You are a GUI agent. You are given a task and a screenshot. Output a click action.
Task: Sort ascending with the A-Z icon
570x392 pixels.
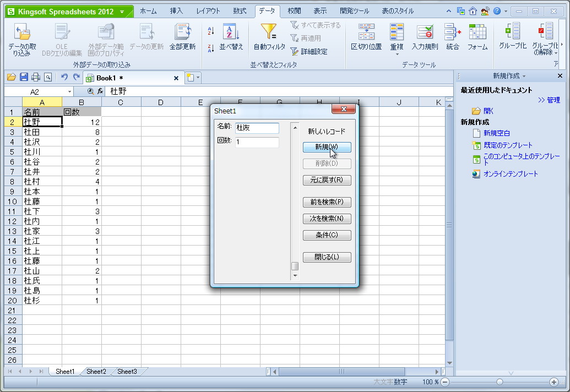tap(211, 31)
